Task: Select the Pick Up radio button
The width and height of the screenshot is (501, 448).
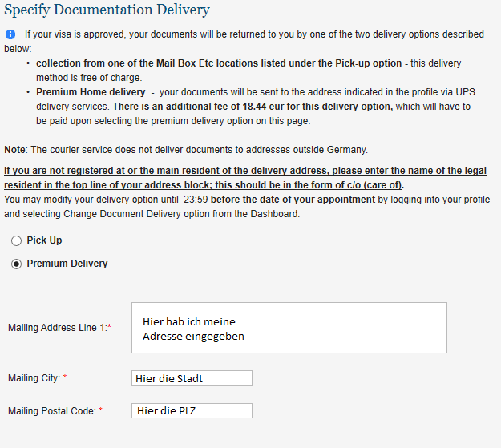Action: pyautogui.click(x=16, y=240)
